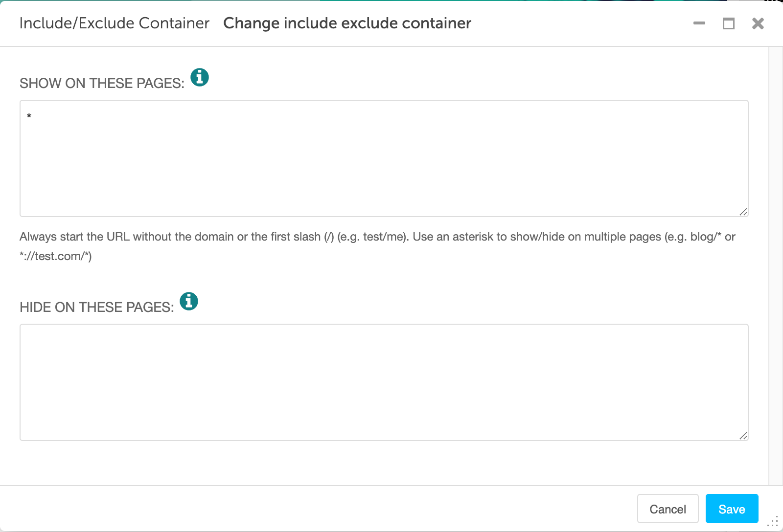Focus the Hide On These Pages text area
Image resolution: width=783 pixels, height=532 pixels.
(x=384, y=382)
